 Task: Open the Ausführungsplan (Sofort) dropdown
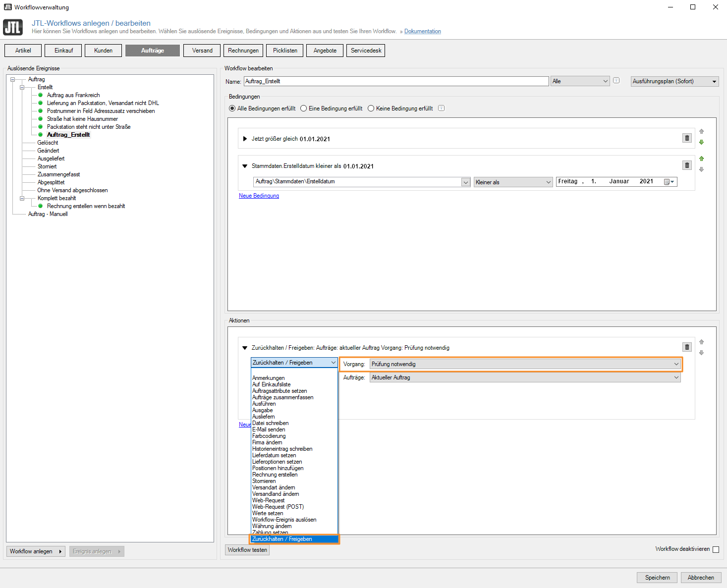pos(674,81)
